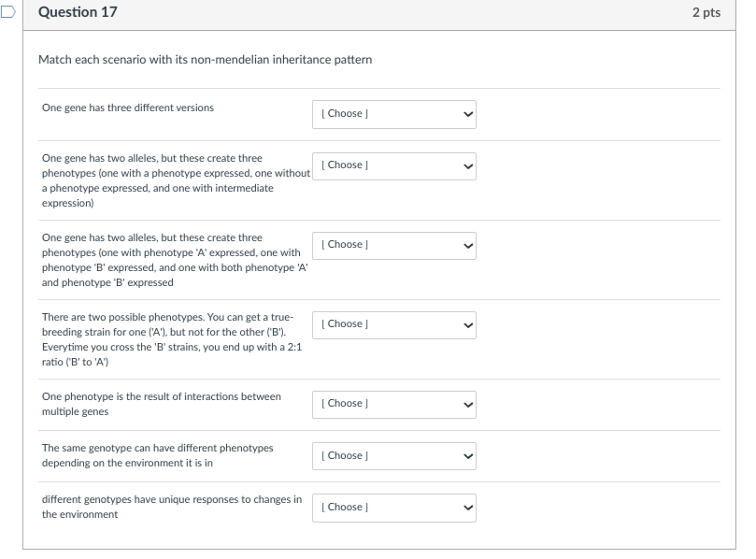Viewport: 756px width, 559px height.
Task: Click the scenario text about true-breeding strain
Action: 172,339
